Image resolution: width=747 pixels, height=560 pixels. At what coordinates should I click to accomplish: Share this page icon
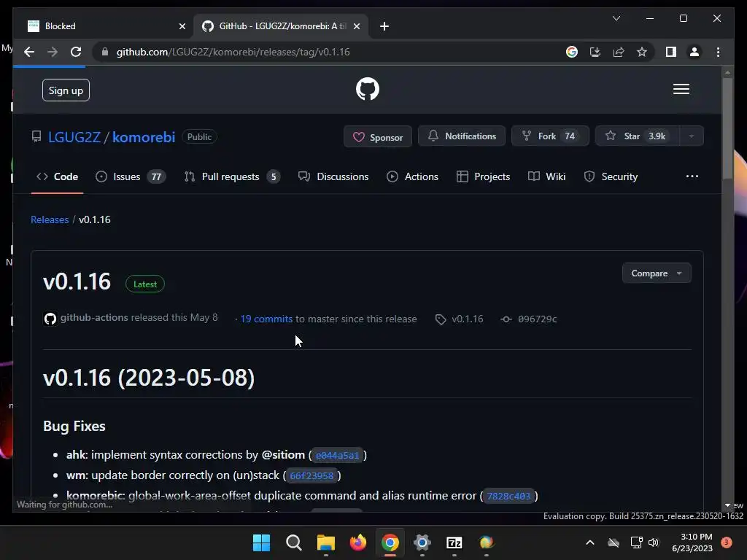pyautogui.click(x=619, y=52)
